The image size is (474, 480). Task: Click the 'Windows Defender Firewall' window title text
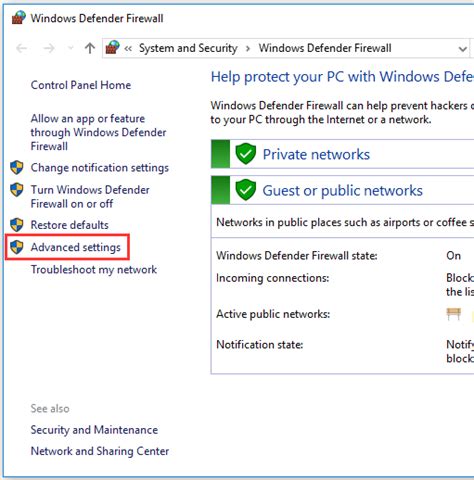pyautogui.click(x=97, y=18)
